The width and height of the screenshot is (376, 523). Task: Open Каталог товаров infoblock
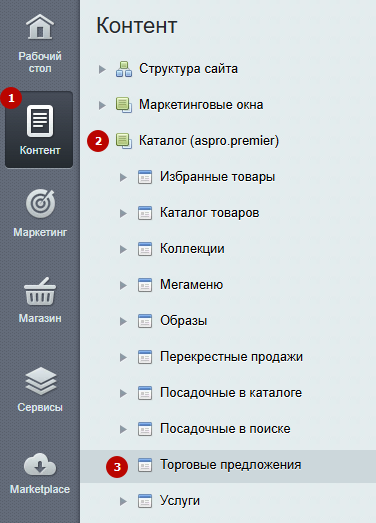click(x=210, y=213)
